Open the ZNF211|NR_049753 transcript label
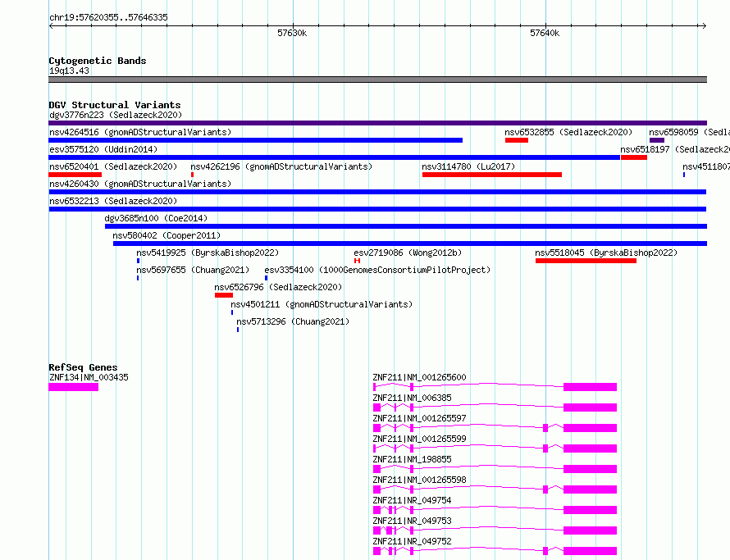This screenshot has width=730, height=560. 412,521
